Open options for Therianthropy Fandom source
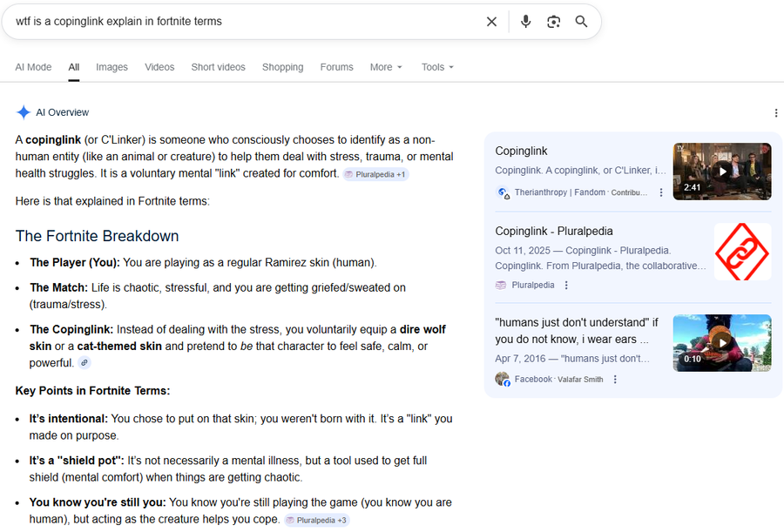The height and width of the screenshot is (532, 784). click(x=661, y=192)
